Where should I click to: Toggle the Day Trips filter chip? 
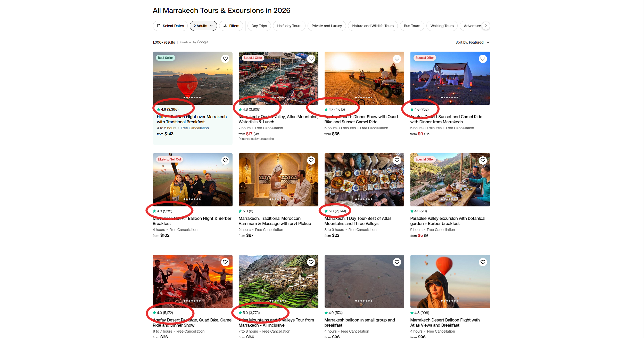coord(259,26)
